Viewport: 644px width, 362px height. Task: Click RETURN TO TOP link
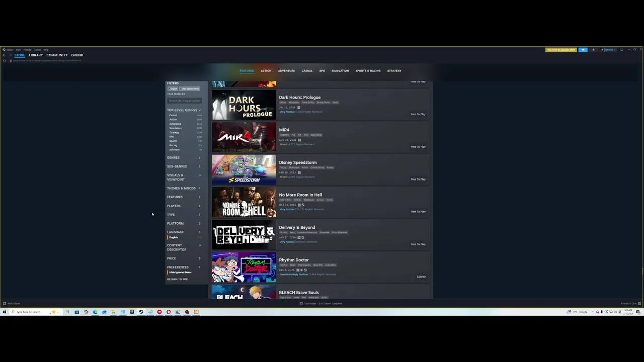coord(177,279)
